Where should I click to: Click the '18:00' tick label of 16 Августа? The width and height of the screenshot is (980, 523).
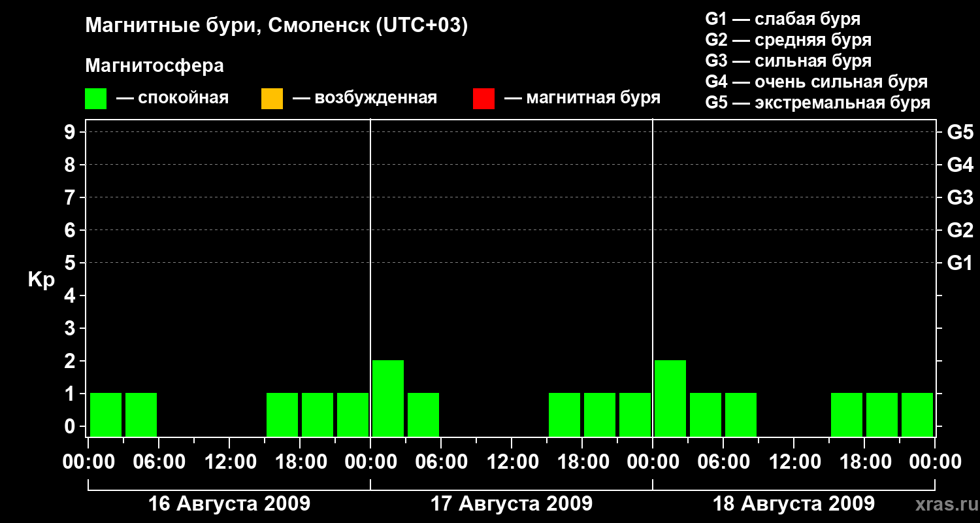300,462
